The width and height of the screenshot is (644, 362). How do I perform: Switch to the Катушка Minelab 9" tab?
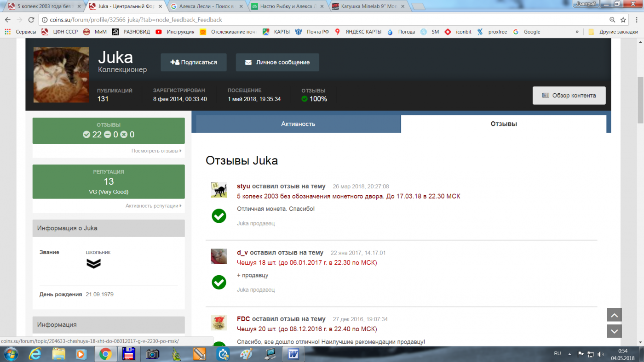click(x=368, y=6)
